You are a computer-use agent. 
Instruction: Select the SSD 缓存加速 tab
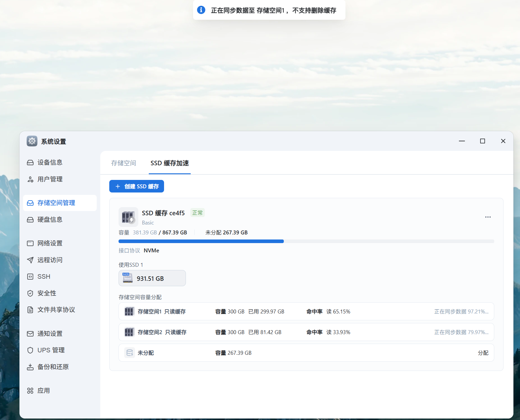click(x=170, y=163)
